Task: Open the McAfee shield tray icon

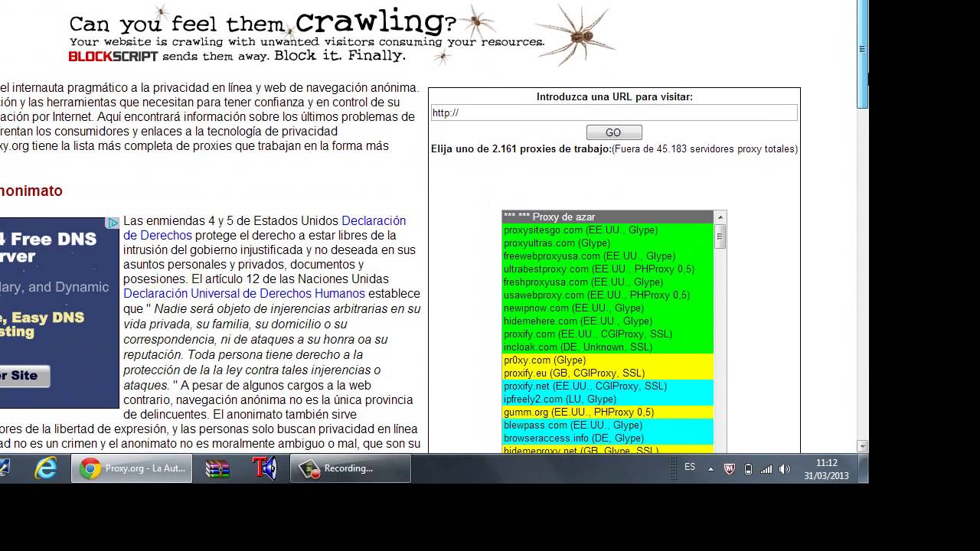Action: click(729, 469)
